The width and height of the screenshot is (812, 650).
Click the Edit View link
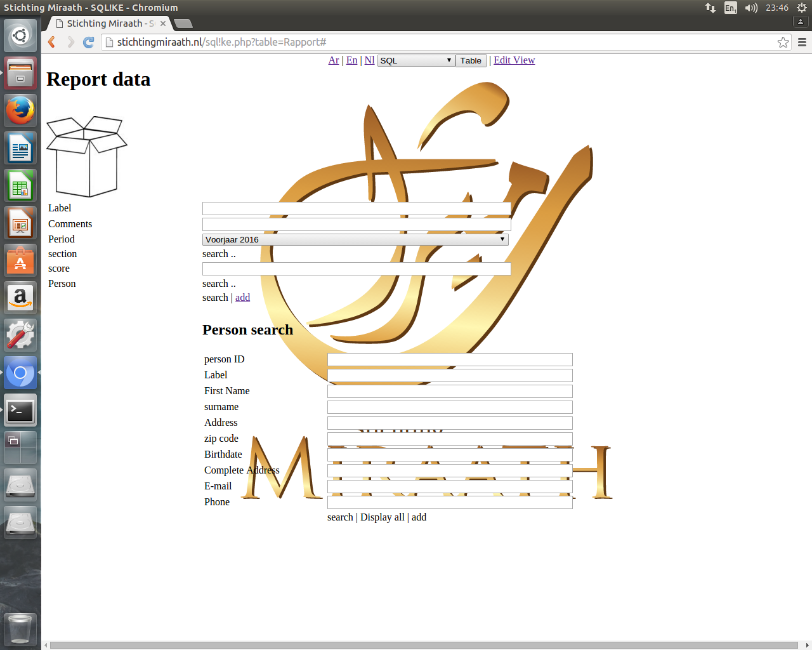[514, 60]
